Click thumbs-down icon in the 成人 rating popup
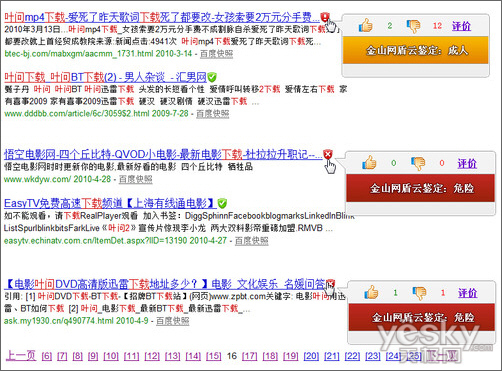The width and height of the screenshot is (502, 371). 414,26
